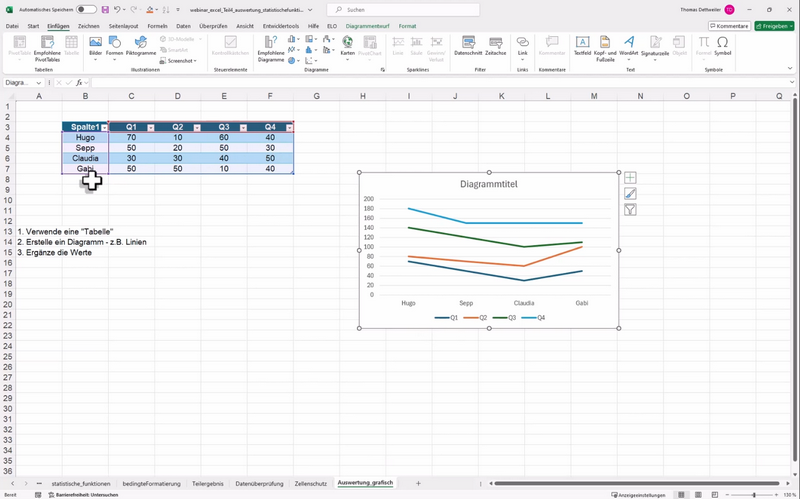
Task: Expand the Spalte1 header filter dropdown
Action: pyautogui.click(x=104, y=128)
